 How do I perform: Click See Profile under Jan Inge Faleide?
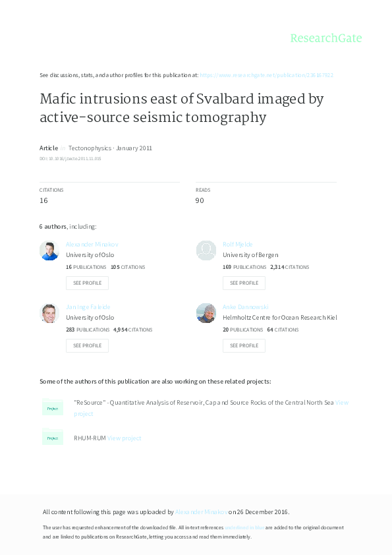tap(87, 345)
